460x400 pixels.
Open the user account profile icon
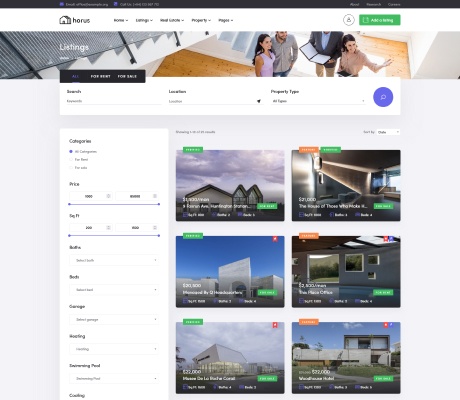[x=349, y=20]
